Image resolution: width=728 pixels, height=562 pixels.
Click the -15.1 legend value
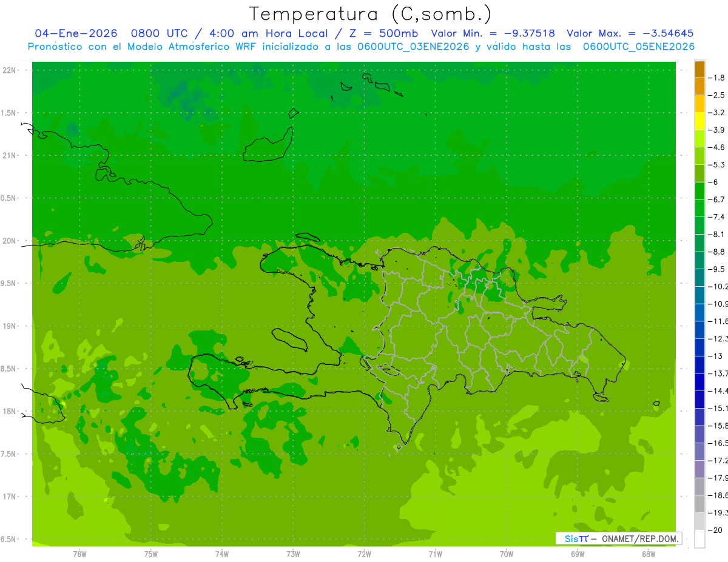click(719, 408)
